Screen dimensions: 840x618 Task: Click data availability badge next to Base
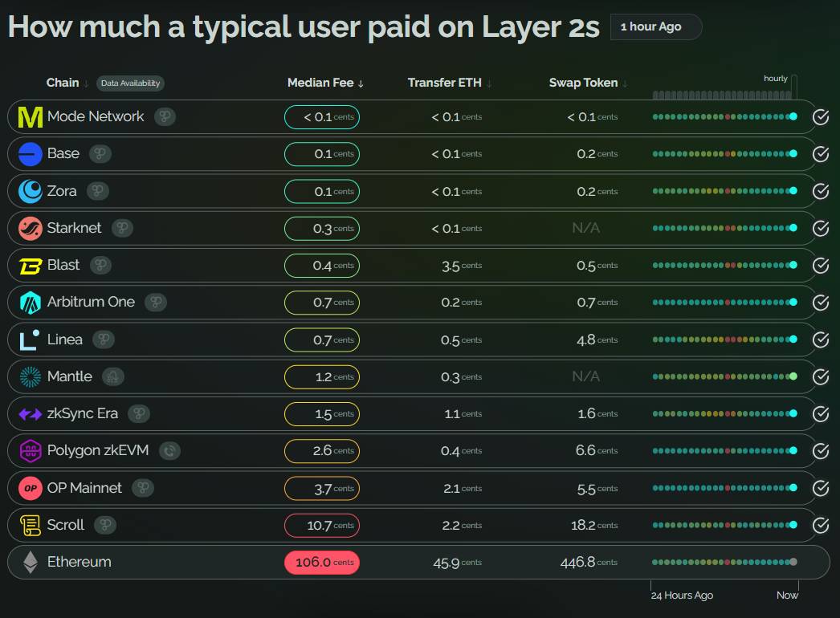pyautogui.click(x=100, y=154)
